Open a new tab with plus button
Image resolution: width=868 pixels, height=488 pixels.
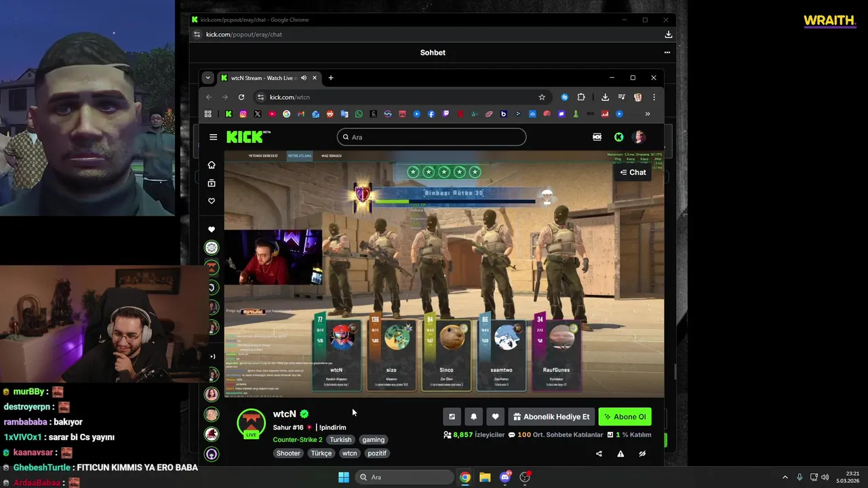pyautogui.click(x=331, y=78)
